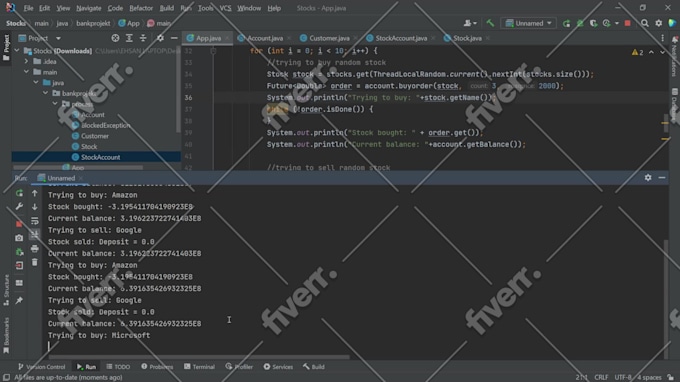Viewport: 680px width, 382px height.
Task: Open the Version Control tool window
Action: (41, 367)
